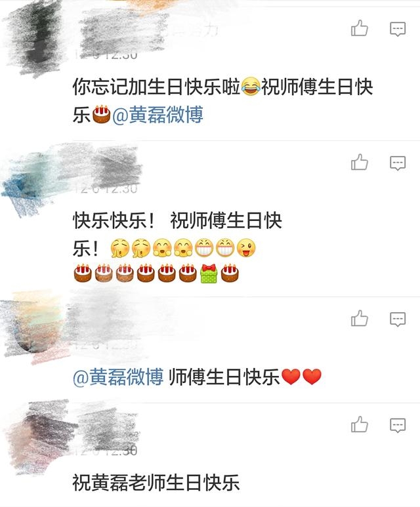Select comment text 你忘记加生日快乐啦

[157, 87]
